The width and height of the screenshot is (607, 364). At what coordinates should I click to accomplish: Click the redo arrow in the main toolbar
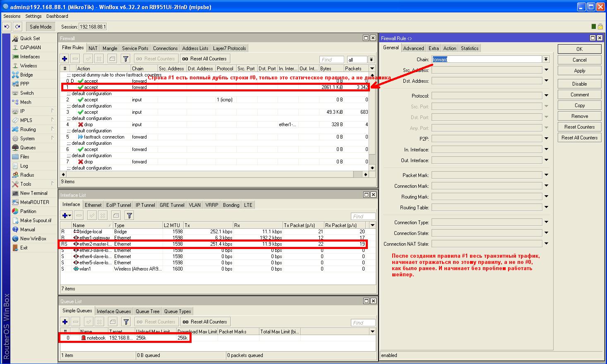tap(17, 26)
